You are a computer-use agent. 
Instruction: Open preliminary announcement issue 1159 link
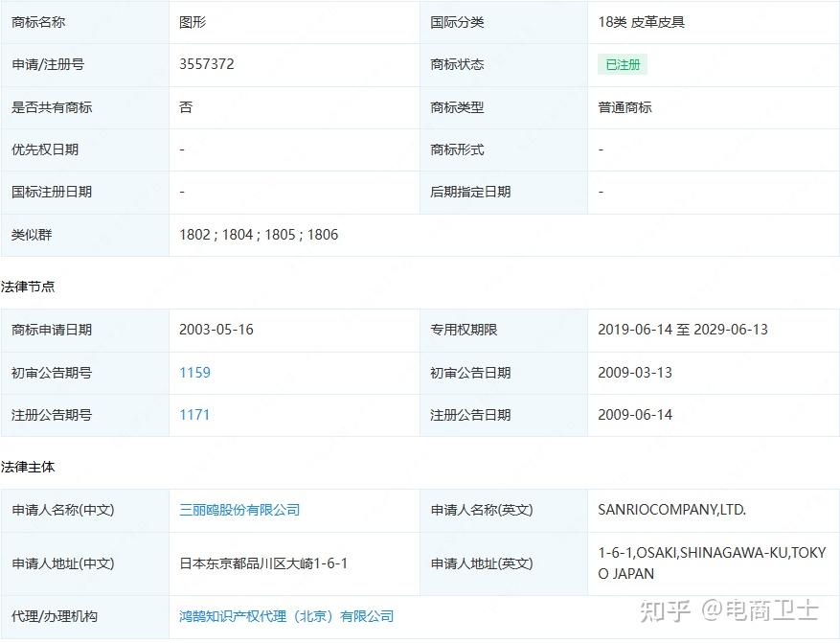194,373
